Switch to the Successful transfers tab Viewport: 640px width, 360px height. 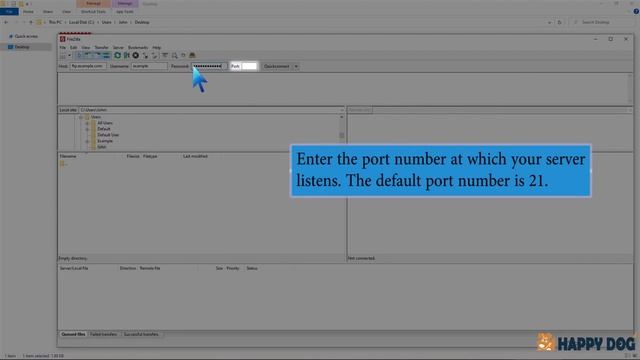pyautogui.click(x=141, y=334)
